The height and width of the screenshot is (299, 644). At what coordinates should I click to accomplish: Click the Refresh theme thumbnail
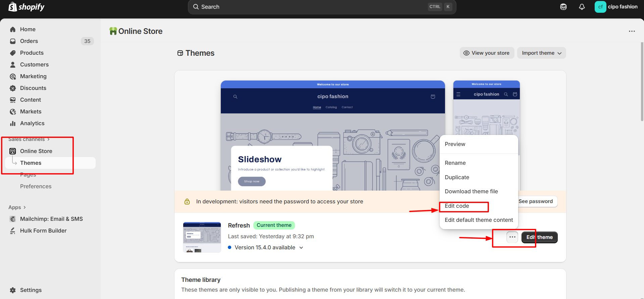(x=202, y=237)
